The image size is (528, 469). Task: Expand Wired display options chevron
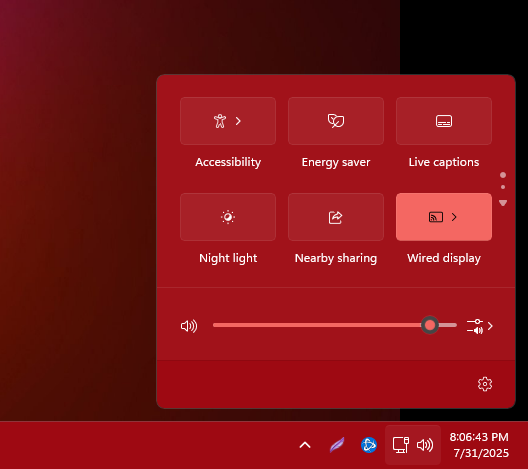(x=454, y=217)
